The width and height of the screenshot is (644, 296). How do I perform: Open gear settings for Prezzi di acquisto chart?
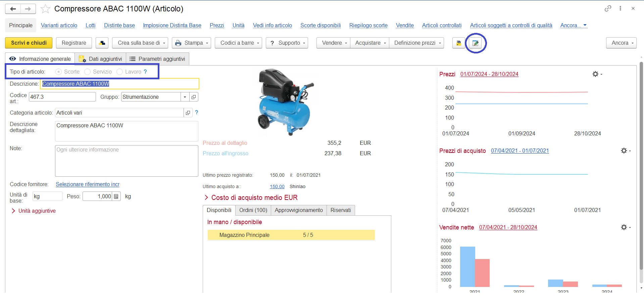click(626, 151)
